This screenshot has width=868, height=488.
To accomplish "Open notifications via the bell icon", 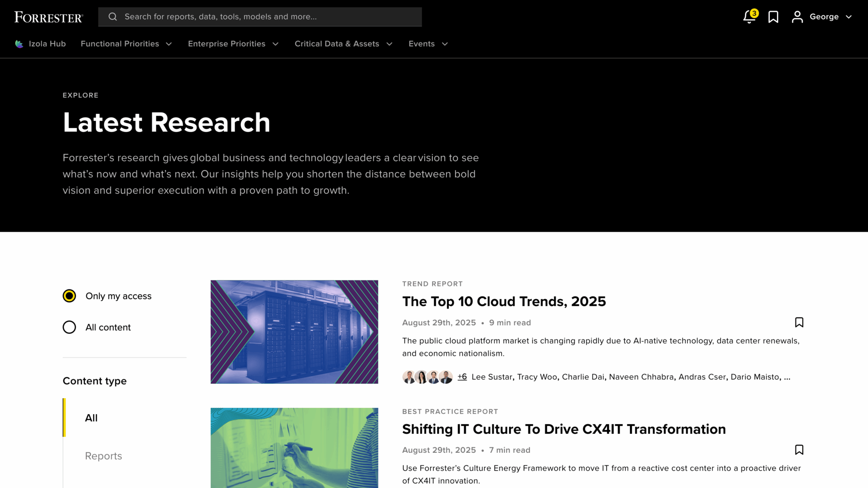I will pyautogui.click(x=748, y=17).
